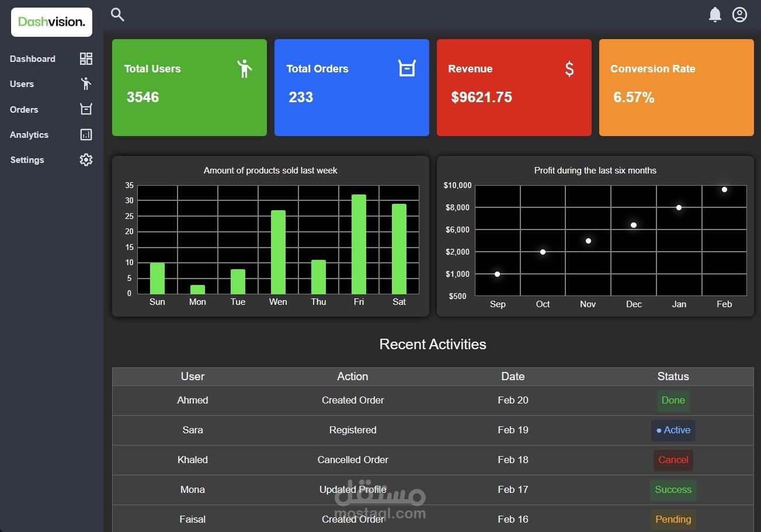Image resolution: width=761 pixels, height=532 pixels.
Task: Click the person icon on Total Users card
Action: [x=245, y=68]
